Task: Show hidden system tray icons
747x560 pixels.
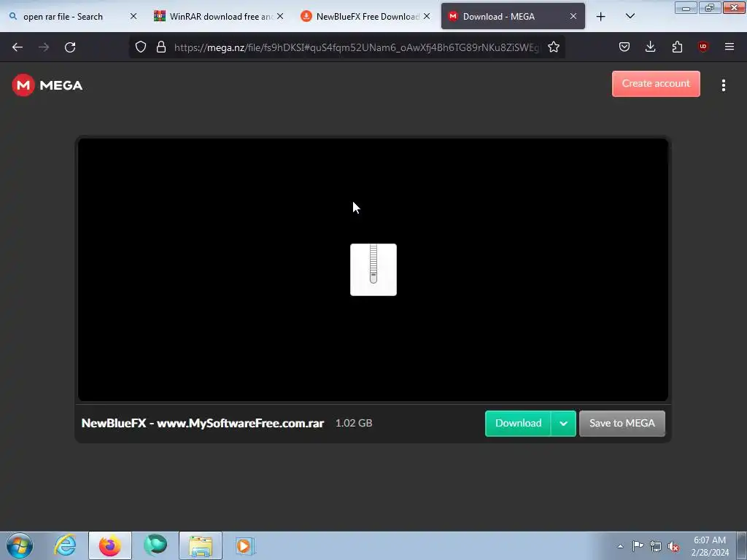Action: click(x=620, y=546)
